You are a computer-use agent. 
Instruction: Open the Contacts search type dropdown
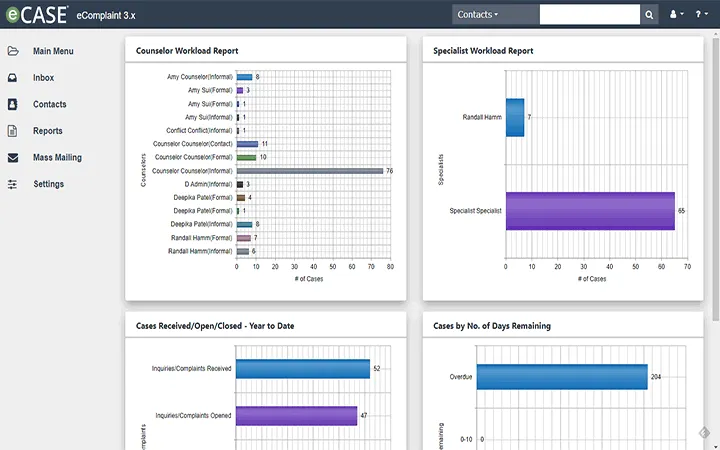(495, 15)
